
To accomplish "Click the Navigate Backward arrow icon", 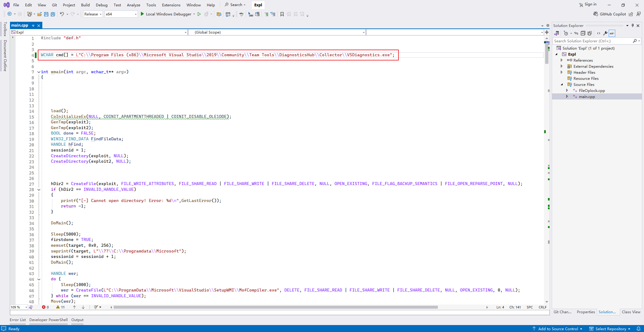I will click(x=10, y=14).
